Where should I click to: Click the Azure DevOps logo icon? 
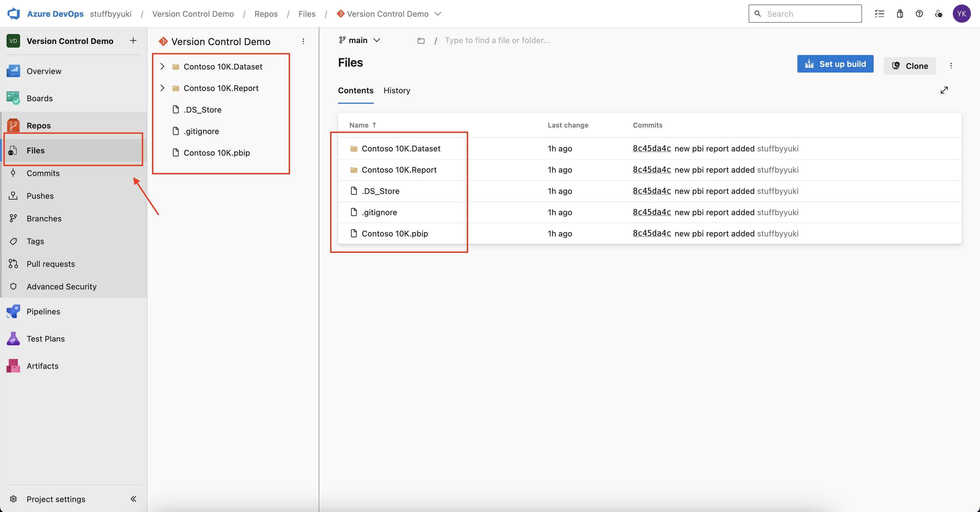pyautogui.click(x=14, y=14)
